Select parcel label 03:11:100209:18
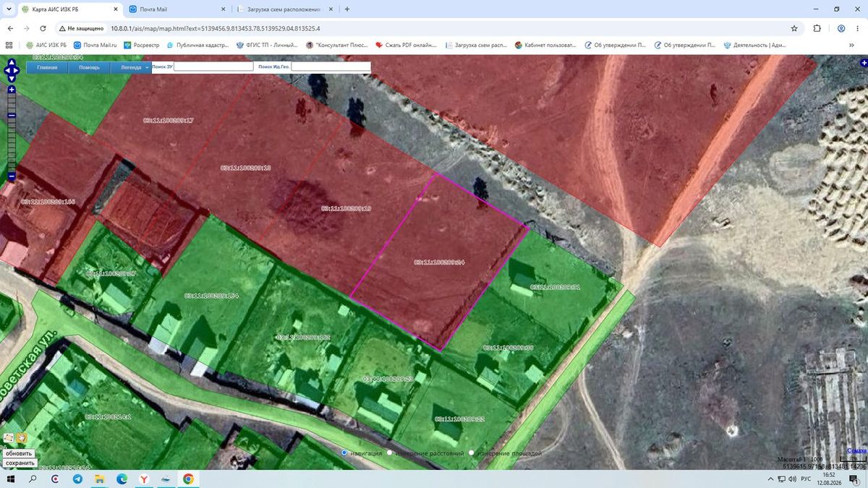868x488 pixels. [246, 168]
